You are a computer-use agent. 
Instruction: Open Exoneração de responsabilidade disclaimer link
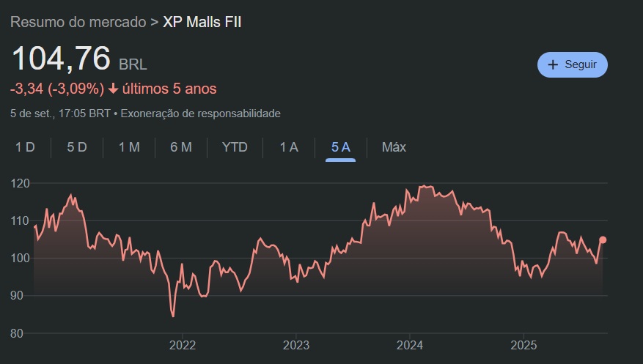(x=200, y=114)
